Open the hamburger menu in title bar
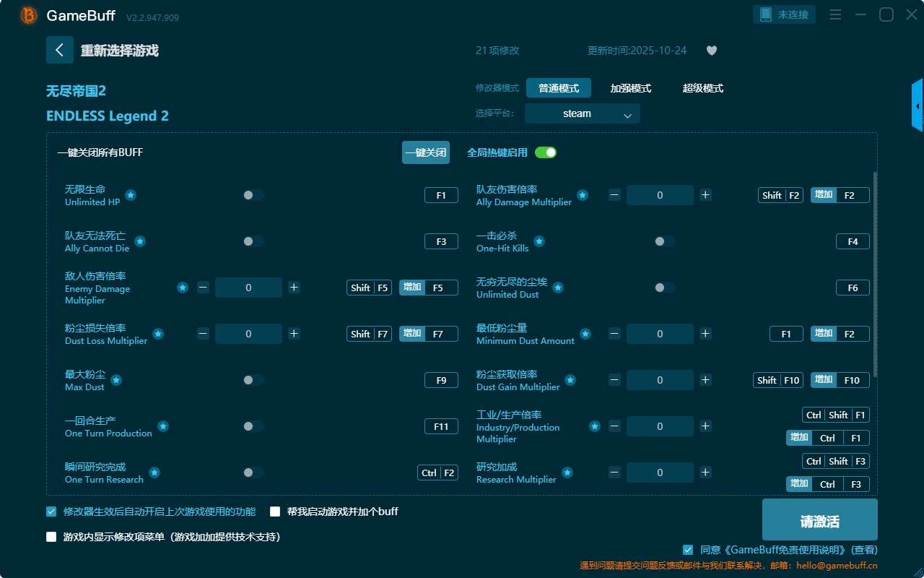Viewport: 924px width, 578px height. tap(835, 14)
